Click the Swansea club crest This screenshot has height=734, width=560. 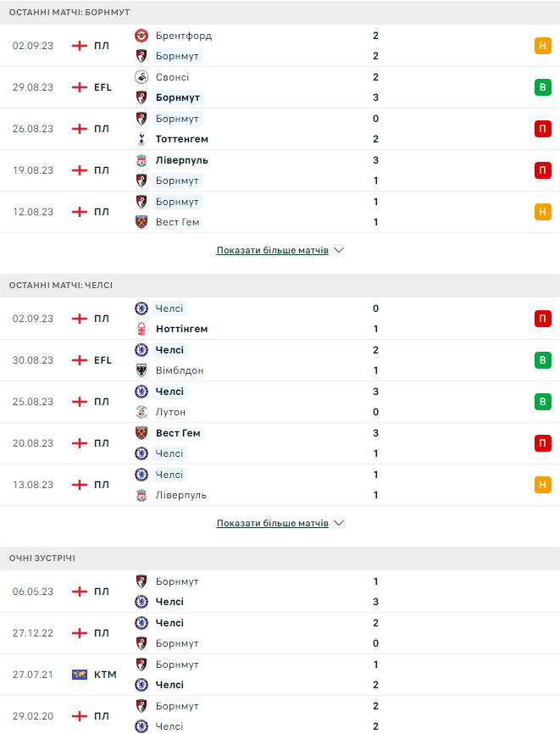(x=141, y=77)
